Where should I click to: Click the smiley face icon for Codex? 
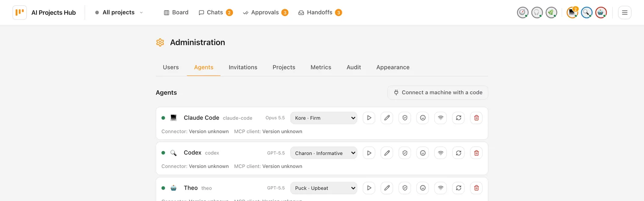click(423, 153)
